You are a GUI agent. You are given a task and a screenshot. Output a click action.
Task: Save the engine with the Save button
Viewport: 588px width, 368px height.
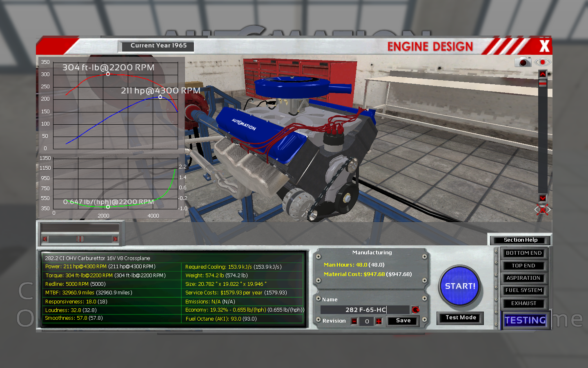403,321
